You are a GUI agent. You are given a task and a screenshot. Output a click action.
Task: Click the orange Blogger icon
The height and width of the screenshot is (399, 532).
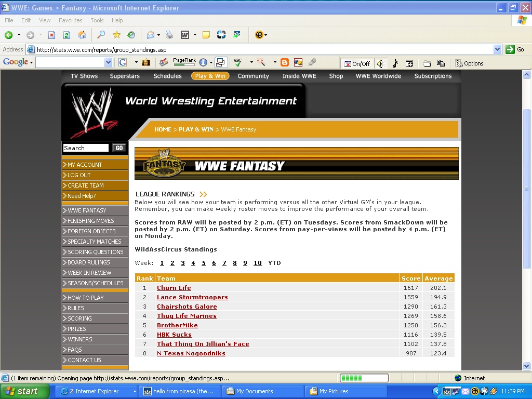[x=285, y=62]
